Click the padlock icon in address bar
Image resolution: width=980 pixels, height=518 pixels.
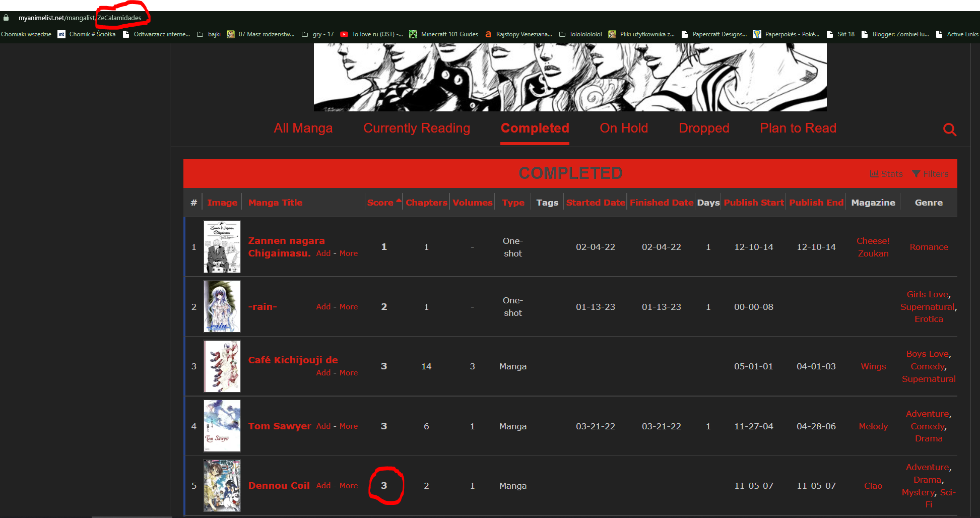point(6,18)
